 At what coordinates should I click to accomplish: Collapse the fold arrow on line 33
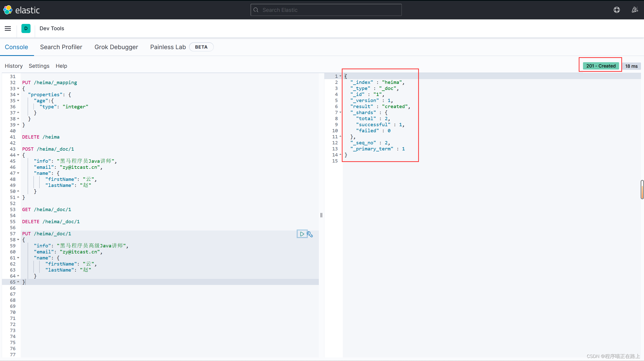18,88
